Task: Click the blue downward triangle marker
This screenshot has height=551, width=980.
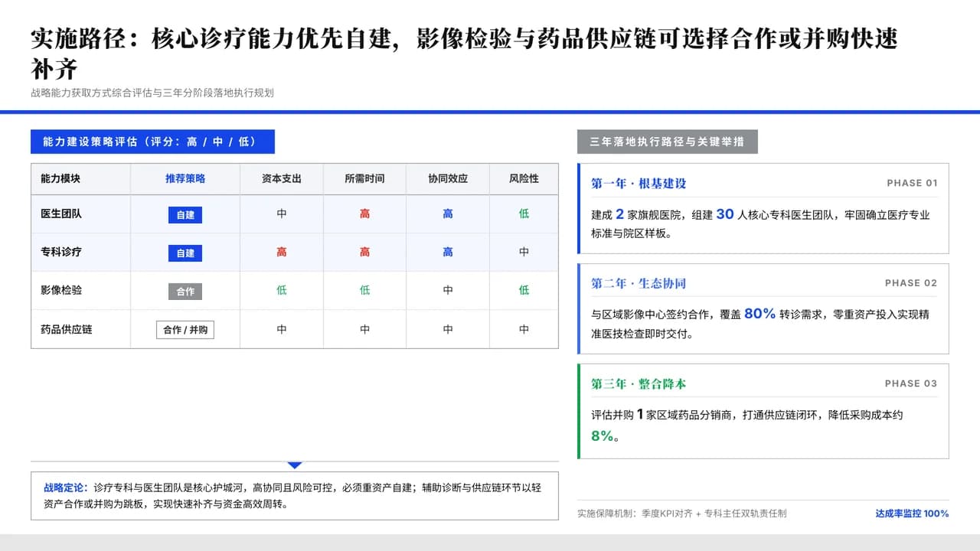Action: [295, 465]
